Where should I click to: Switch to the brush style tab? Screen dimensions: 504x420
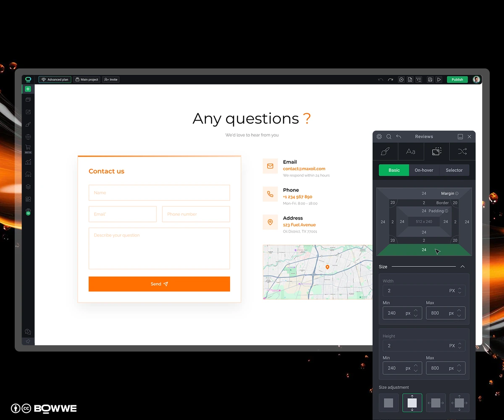(x=385, y=152)
